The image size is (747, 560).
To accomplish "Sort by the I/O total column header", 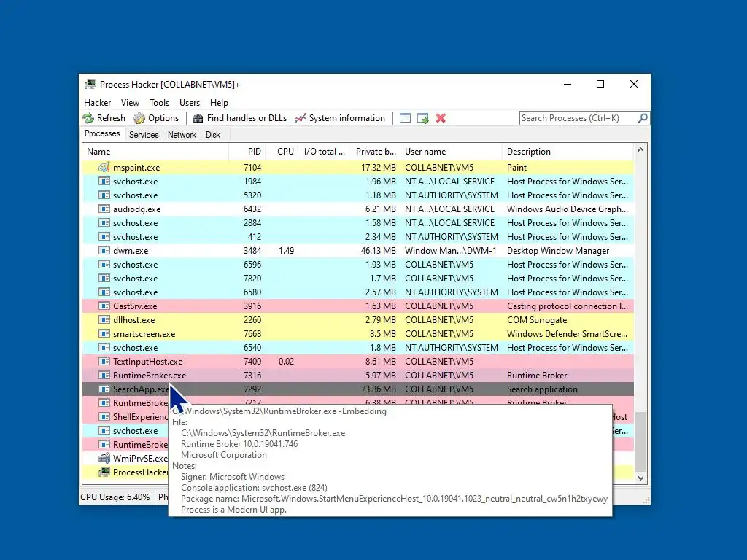I will coord(323,152).
